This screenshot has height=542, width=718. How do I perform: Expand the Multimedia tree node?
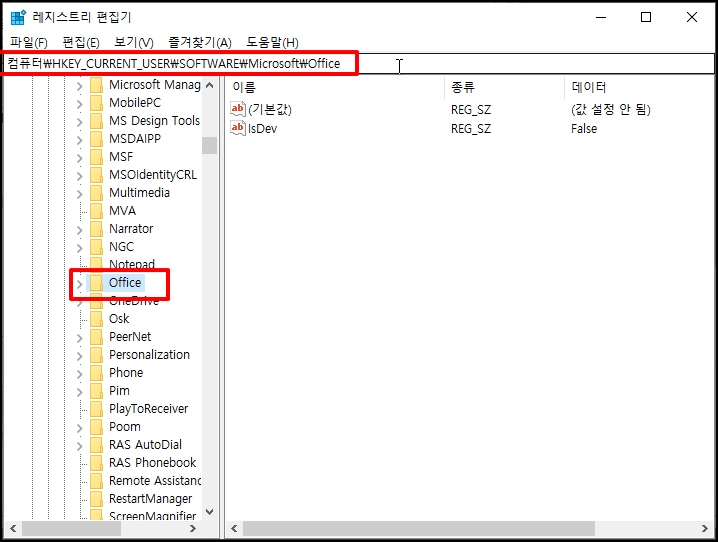click(79, 193)
